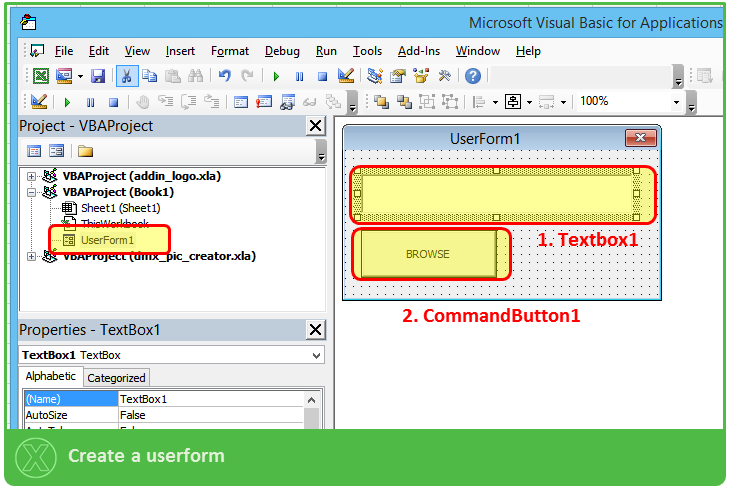This screenshot has width=729, height=490.
Task: Select Sheet1 (Sheet1) in project tree
Action: pos(120,208)
